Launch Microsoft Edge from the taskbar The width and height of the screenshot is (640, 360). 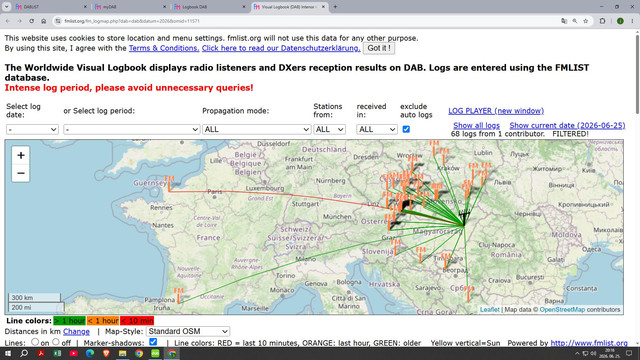coord(90,353)
